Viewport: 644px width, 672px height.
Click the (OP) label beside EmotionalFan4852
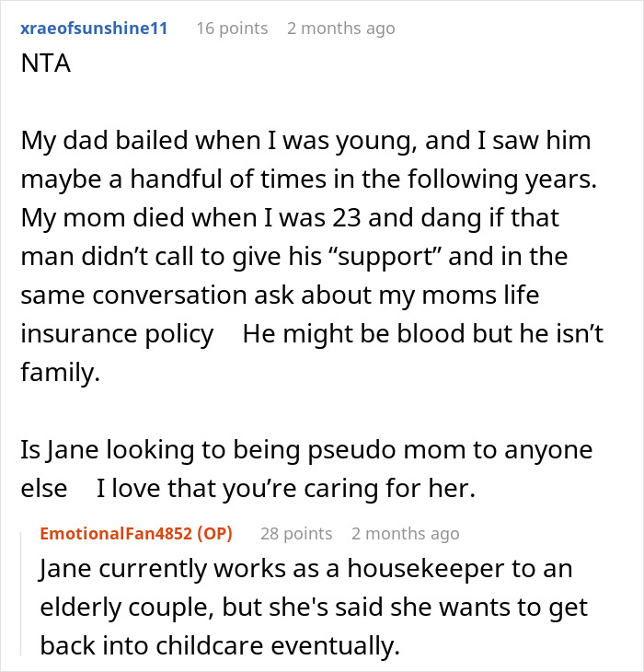coord(217,533)
